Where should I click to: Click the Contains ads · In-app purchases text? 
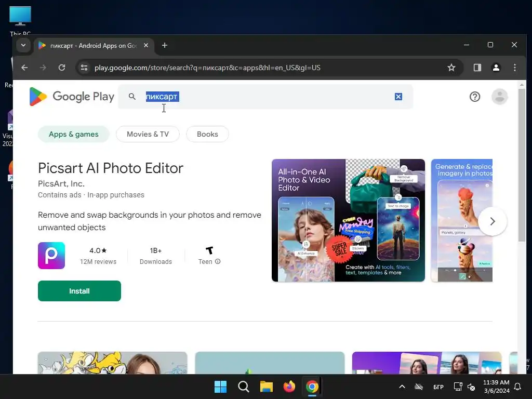91,195
